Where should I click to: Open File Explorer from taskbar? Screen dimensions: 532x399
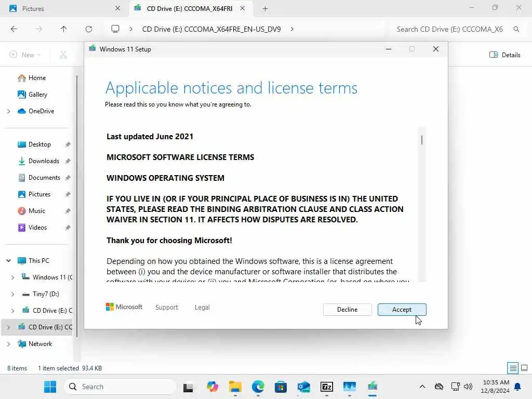235,387
